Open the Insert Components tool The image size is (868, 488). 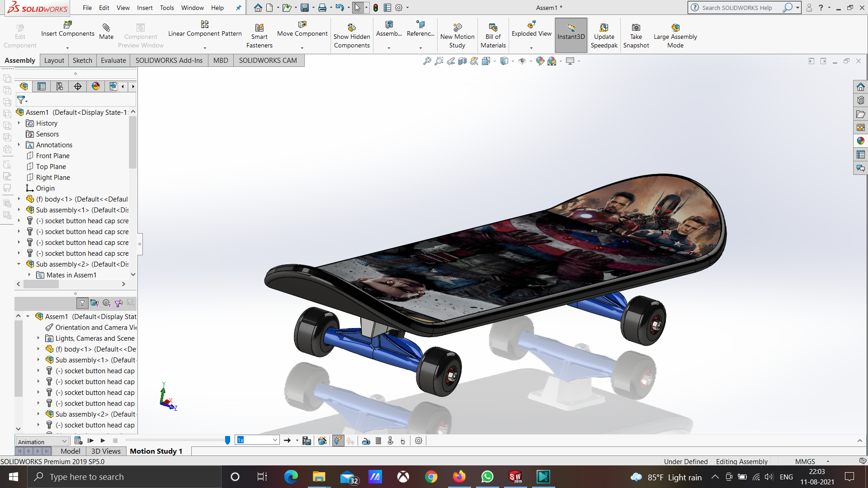[x=68, y=29]
